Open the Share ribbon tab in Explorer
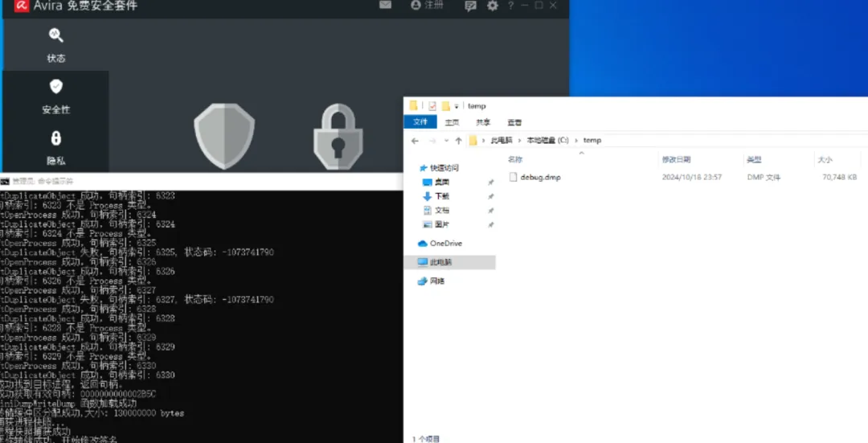The height and width of the screenshot is (443, 868). pos(483,122)
